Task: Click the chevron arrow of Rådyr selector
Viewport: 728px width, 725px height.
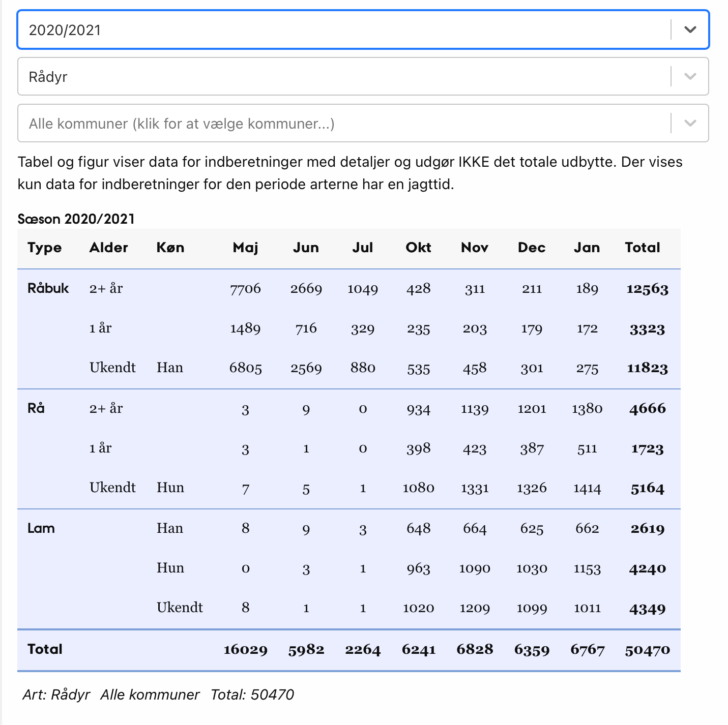Action: 690,77
